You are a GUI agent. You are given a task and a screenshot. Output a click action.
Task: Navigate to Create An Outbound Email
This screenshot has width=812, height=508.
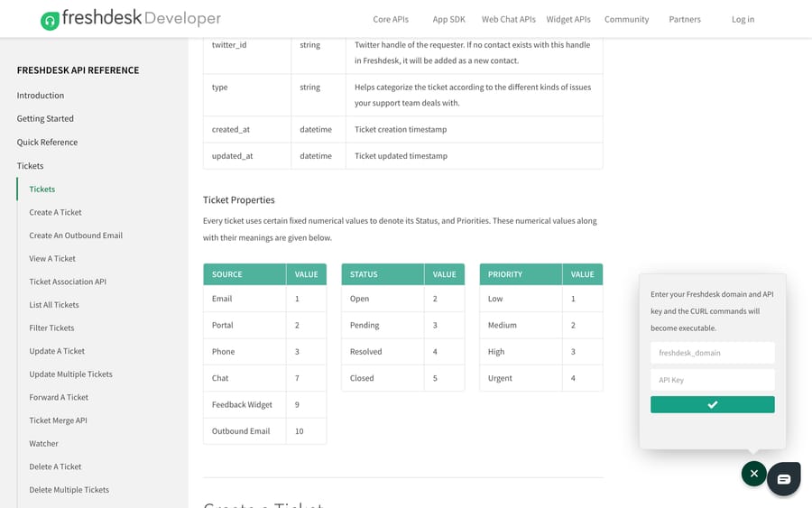(76, 236)
